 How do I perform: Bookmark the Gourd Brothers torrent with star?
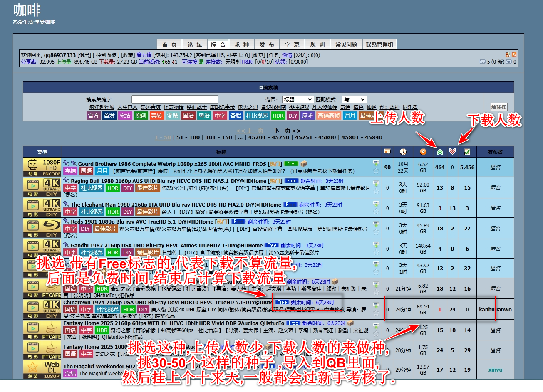pos(376,171)
